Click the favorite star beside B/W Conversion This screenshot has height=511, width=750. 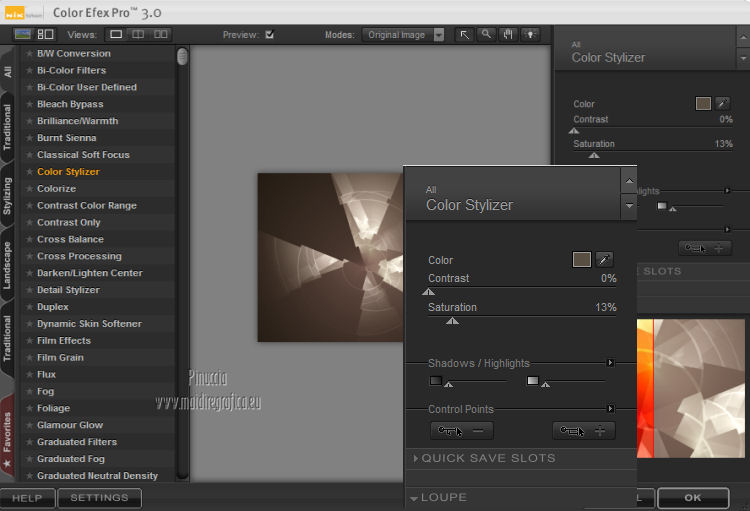pyautogui.click(x=29, y=54)
